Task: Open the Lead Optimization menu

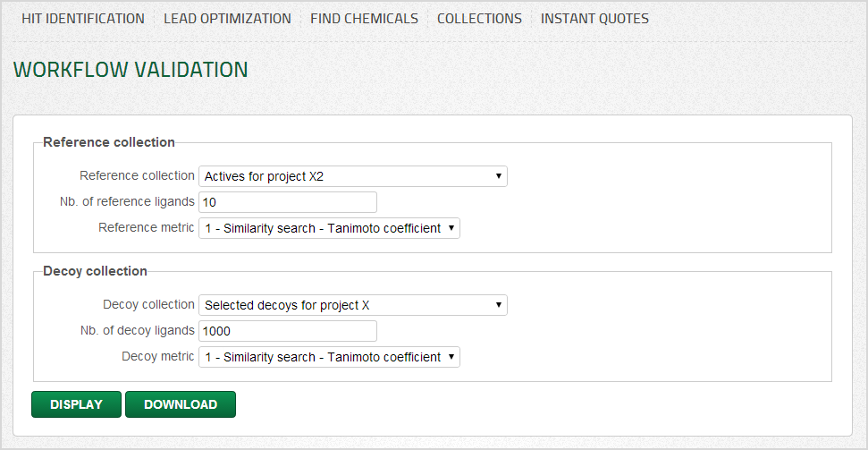Action: (227, 18)
